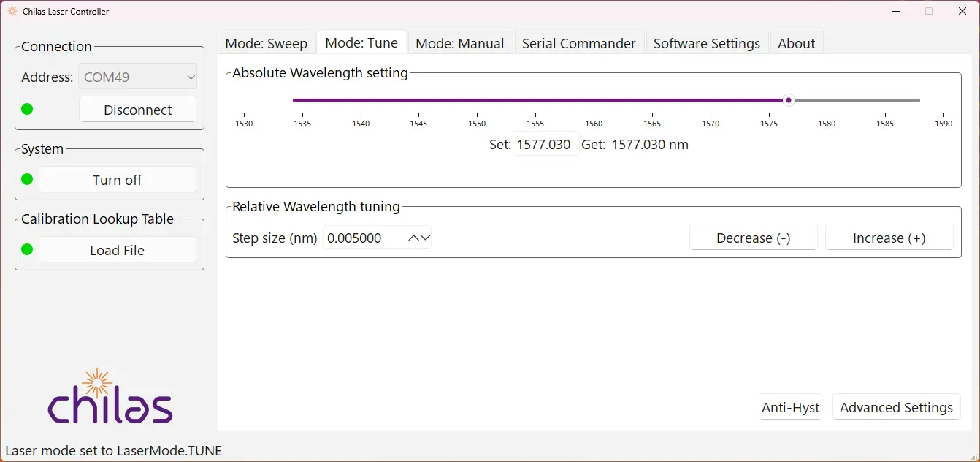Click the Chilas app icon in title bar
980x462 pixels.
point(12,11)
